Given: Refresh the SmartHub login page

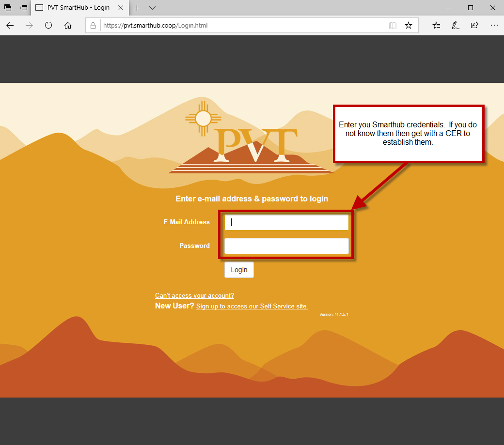Looking at the screenshot, I should click(x=48, y=25).
